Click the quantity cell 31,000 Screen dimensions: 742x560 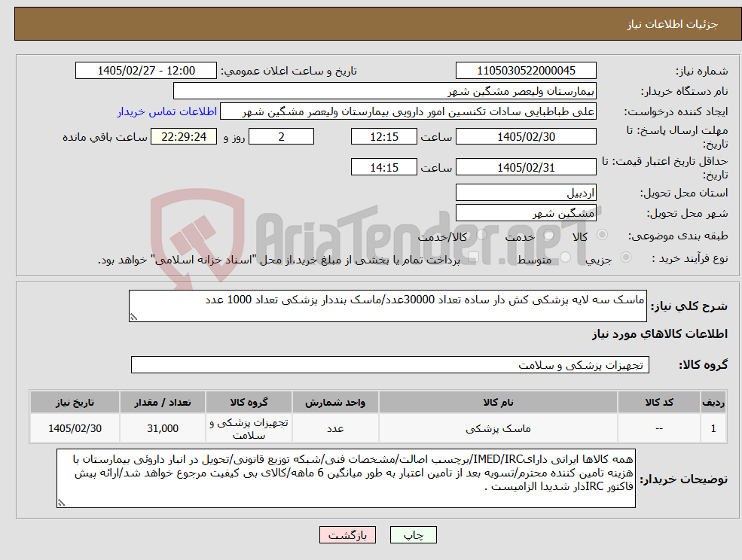pos(162,428)
